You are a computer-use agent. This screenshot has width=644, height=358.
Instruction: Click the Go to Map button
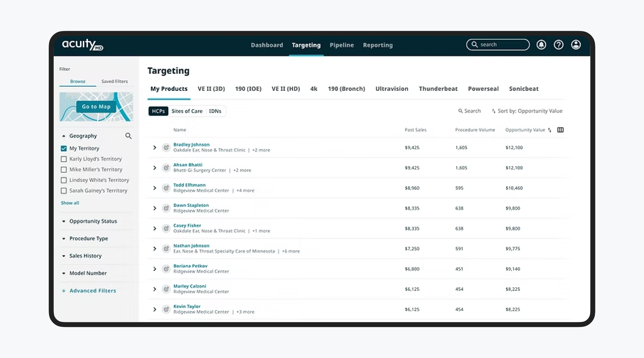click(x=96, y=107)
